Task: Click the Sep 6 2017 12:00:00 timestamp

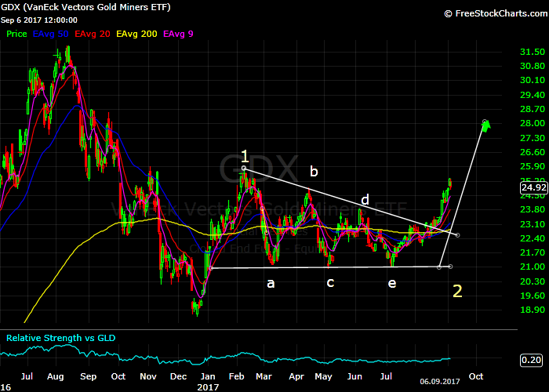Action: coord(39,20)
